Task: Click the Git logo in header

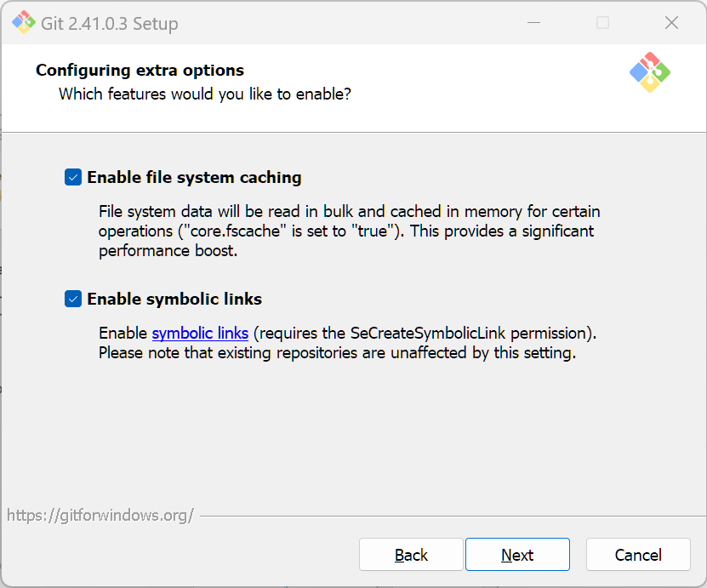Action: (x=650, y=72)
